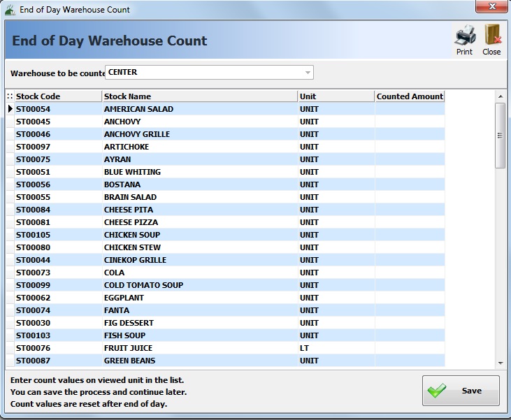The image size is (511, 420).
Task: Select the COLD TOMATO SOUP stock name
Action: point(143,285)
